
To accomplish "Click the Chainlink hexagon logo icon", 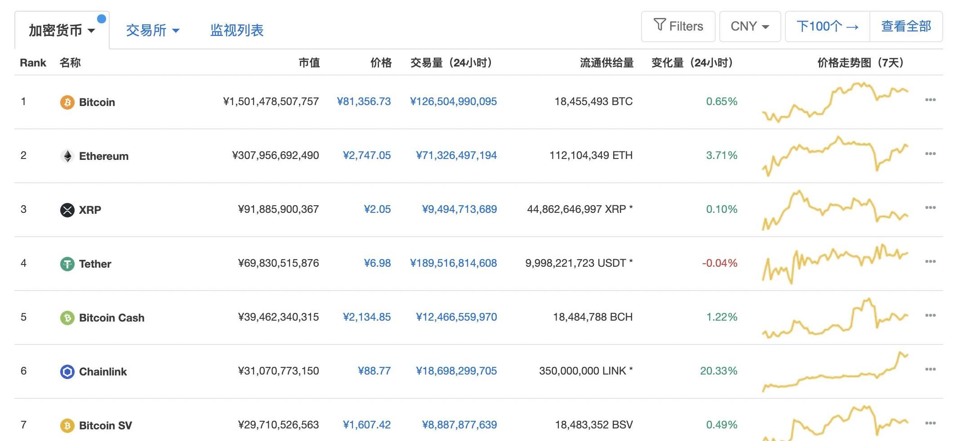I will click(x=67, y=372).
